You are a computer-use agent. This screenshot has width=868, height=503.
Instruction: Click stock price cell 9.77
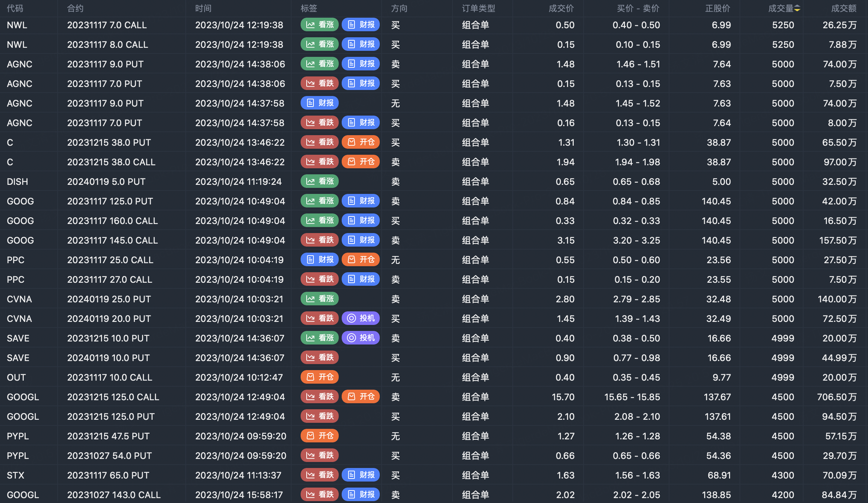pyautogui.click(x=721, y=378)
